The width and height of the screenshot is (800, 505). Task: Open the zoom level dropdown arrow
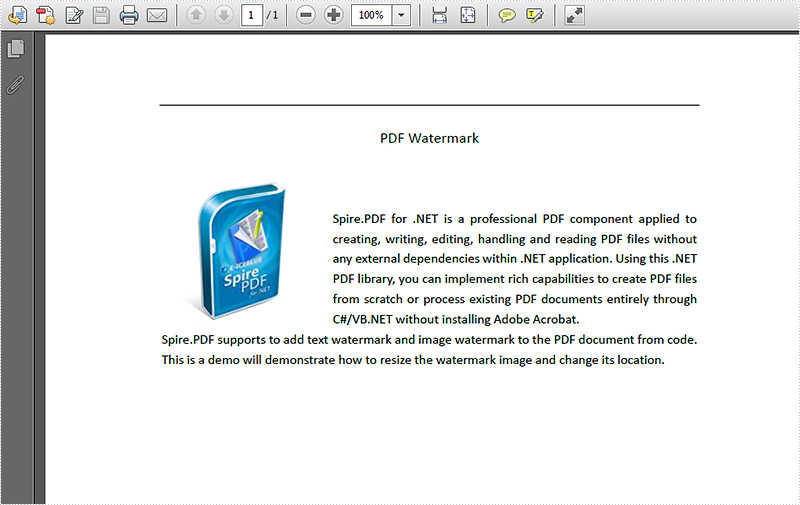click(x=401, y=15)
